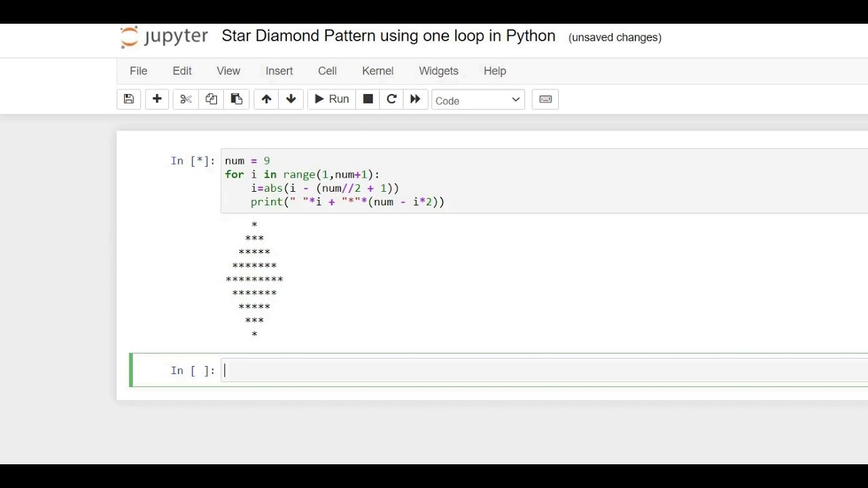Click the print statement line in code cell

(347, 202)
